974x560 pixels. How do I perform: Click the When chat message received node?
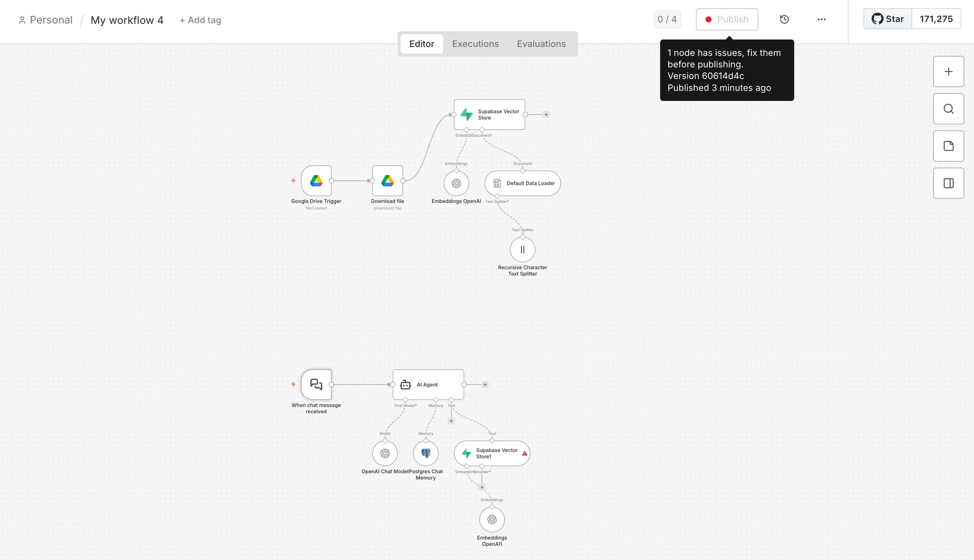point(316,384)
